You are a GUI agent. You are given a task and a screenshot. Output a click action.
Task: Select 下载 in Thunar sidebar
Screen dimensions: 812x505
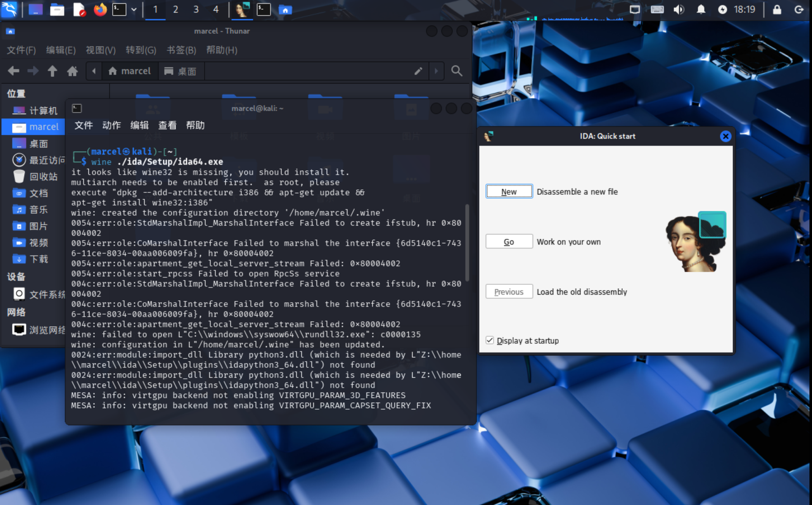(x=38, y=259)
